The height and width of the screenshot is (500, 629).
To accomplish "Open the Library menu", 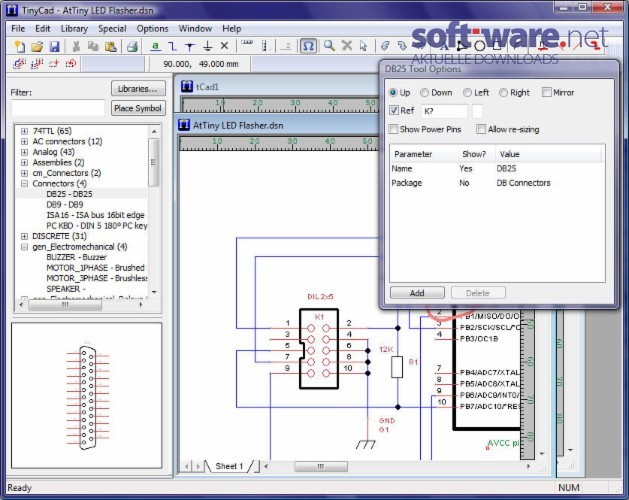I will tap(74, 28).
